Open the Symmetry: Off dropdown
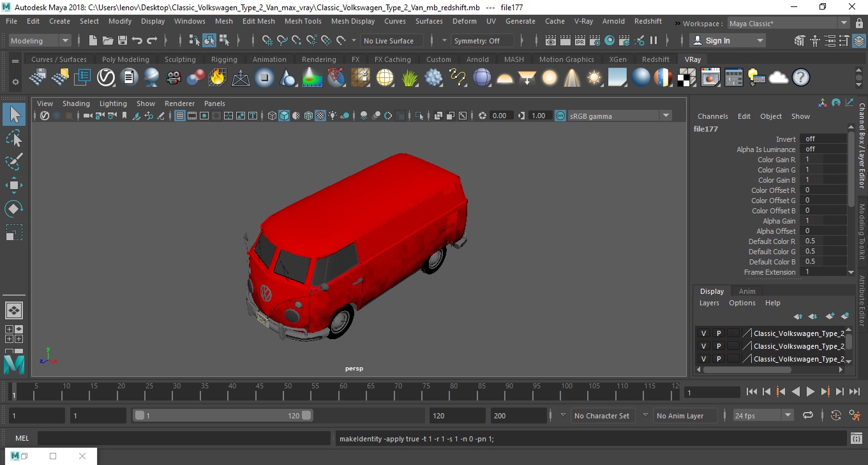 [483, 40]
